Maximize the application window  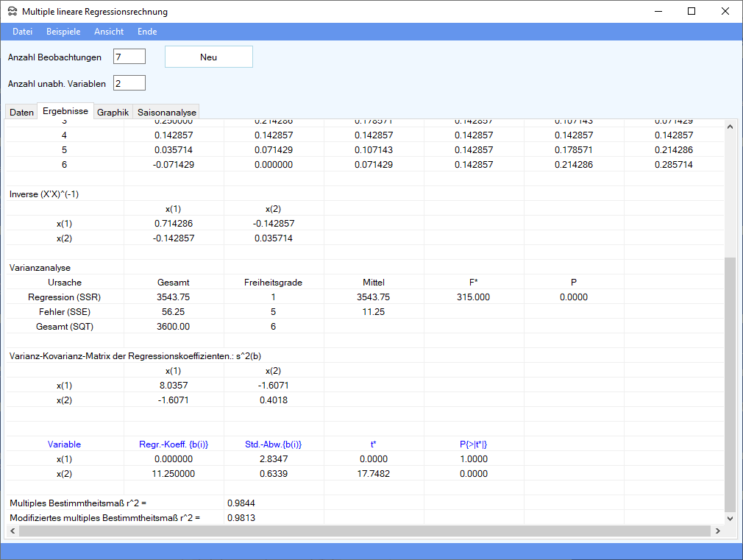[692, 12]
